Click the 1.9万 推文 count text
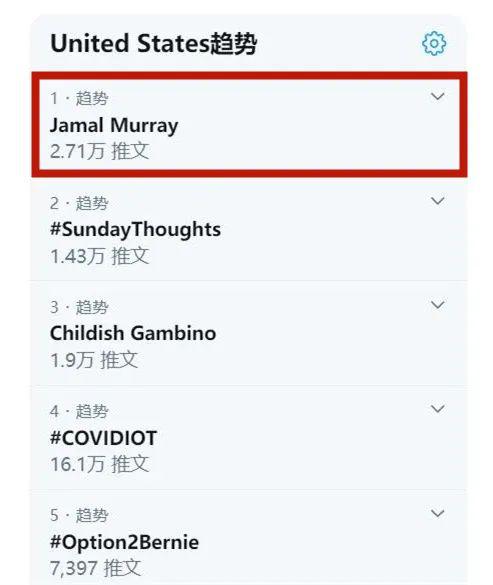 click(x=94, y=360)
